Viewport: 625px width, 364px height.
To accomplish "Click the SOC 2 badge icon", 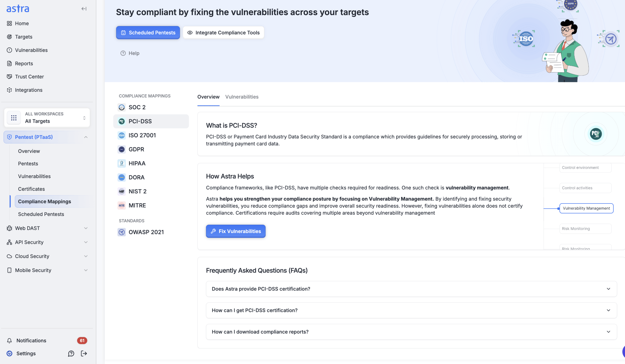I will pos(122,107).
